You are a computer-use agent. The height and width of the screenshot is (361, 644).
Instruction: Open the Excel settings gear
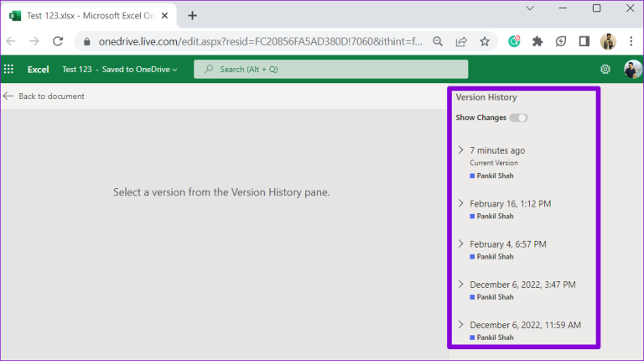point(605,70)
